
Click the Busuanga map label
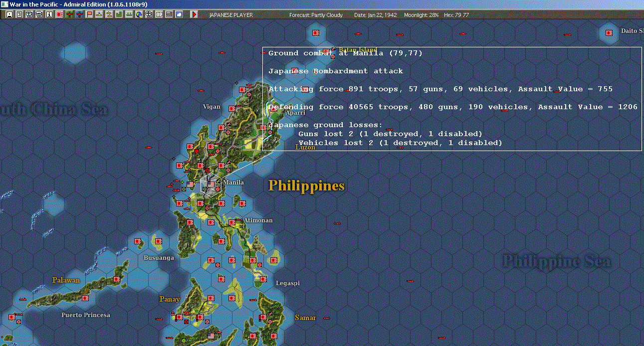click(159, 258)
